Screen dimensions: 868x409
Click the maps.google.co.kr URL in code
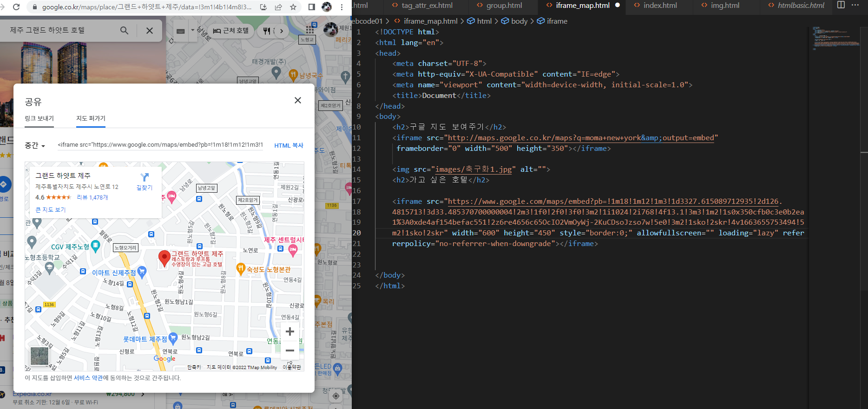[x=581, y=138]
